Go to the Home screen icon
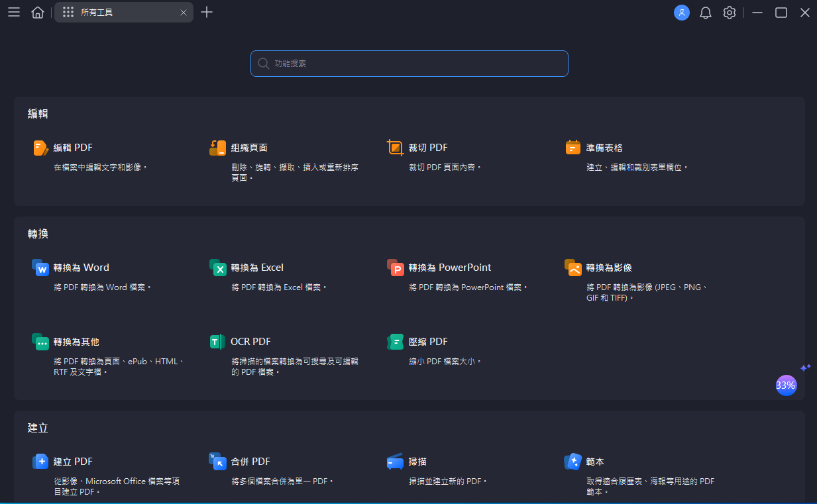817x504 pixels. tap(38, 13)
